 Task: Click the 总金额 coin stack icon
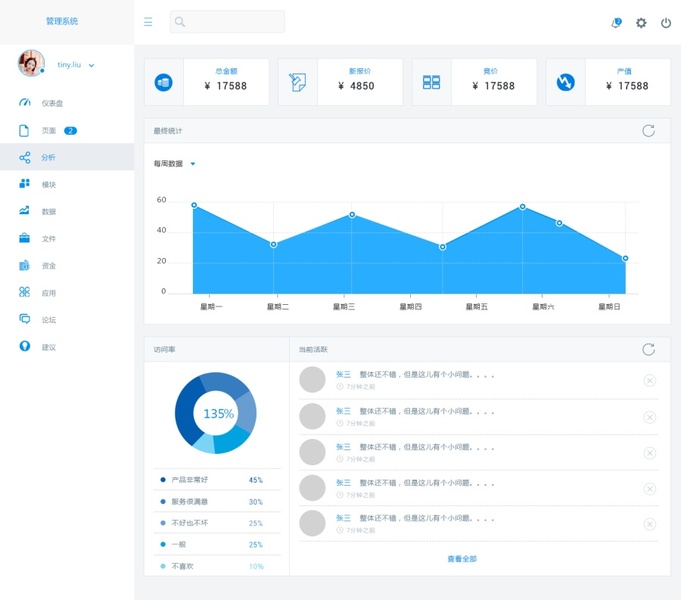(x=164, y=82)
